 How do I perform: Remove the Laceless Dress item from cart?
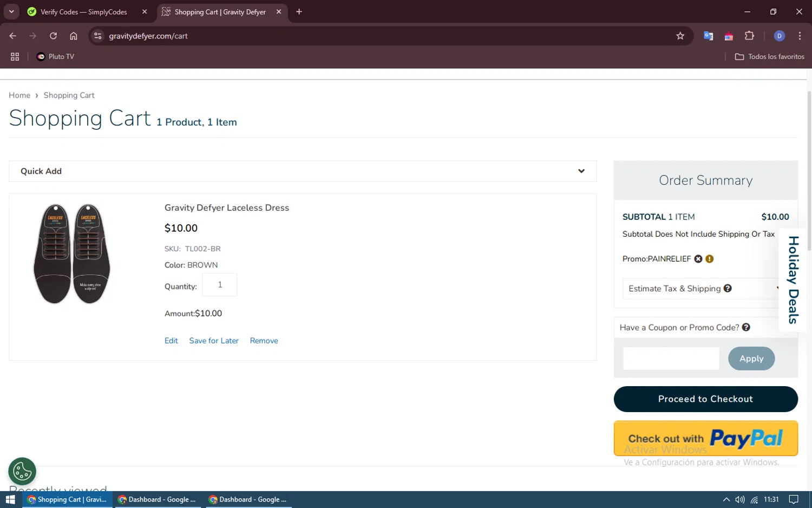(x=264, y=341)
